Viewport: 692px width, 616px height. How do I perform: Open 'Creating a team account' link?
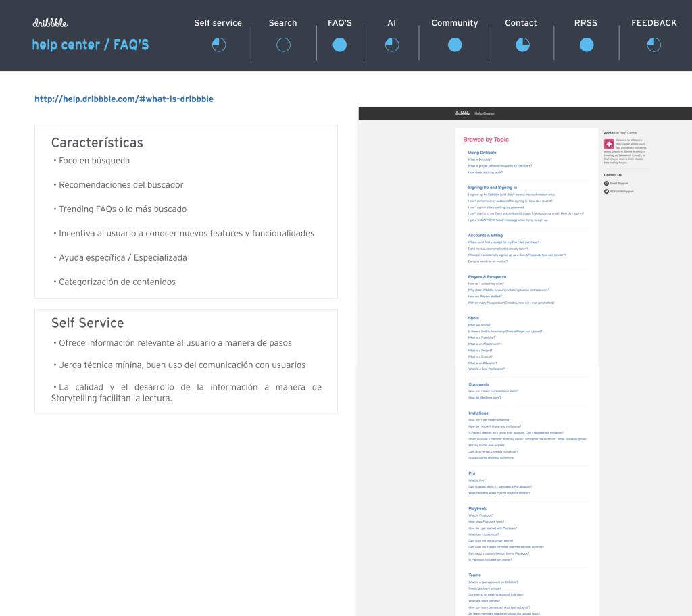coord(485,588)
